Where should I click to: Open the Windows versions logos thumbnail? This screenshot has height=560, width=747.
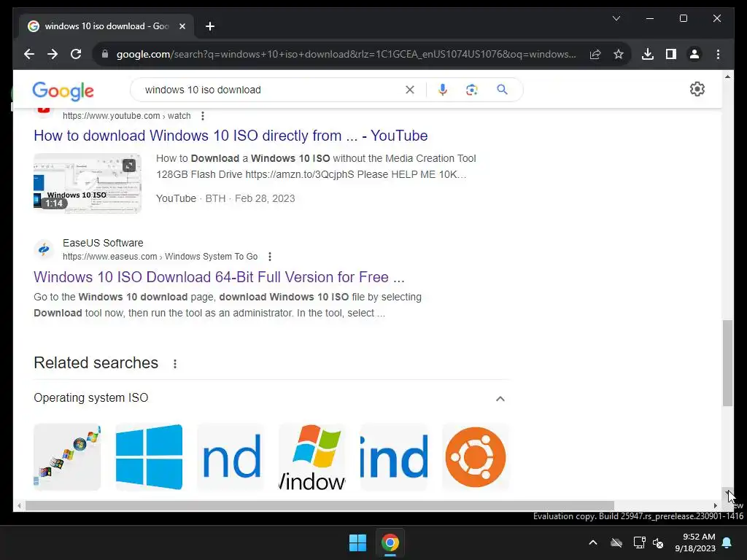coord(67,457)
